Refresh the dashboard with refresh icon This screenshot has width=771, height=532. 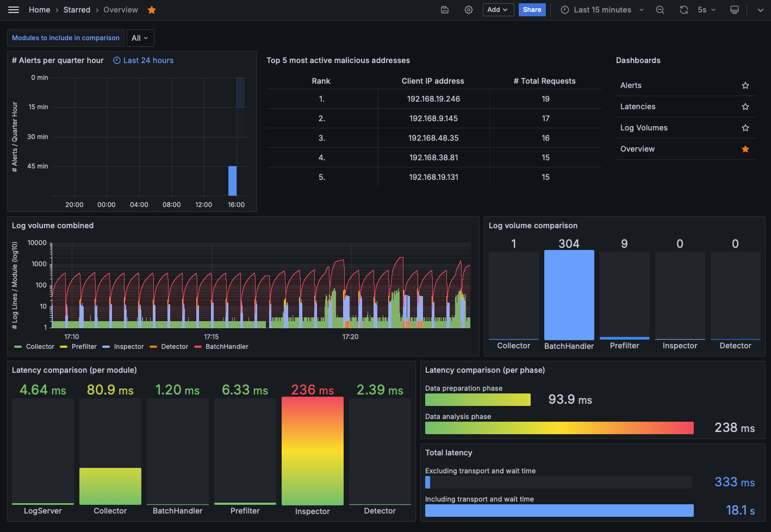[684, 10]
